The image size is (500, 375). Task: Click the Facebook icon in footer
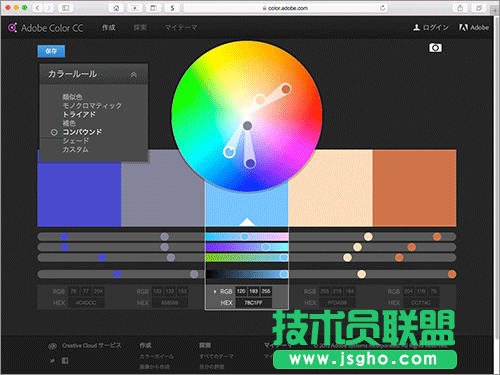coord(65,361)
